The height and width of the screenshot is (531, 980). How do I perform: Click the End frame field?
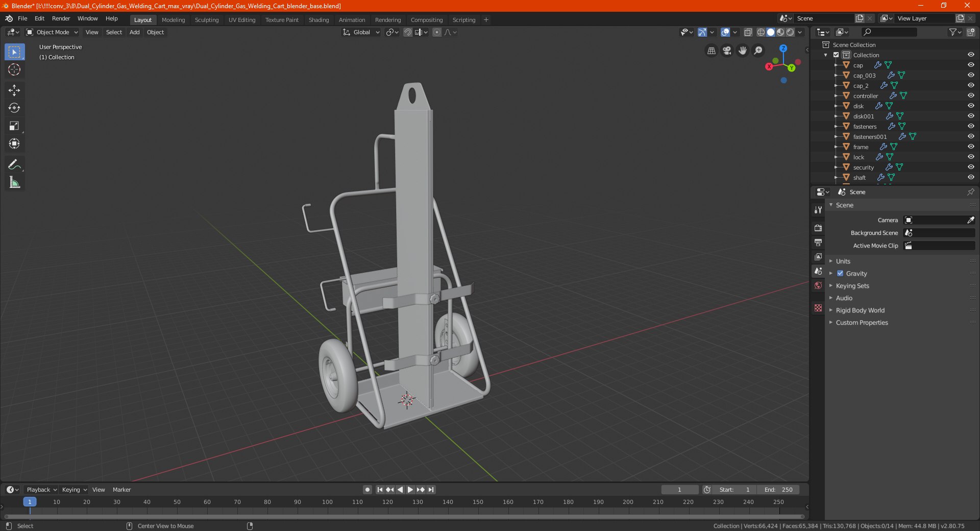(x=778, y=490)
